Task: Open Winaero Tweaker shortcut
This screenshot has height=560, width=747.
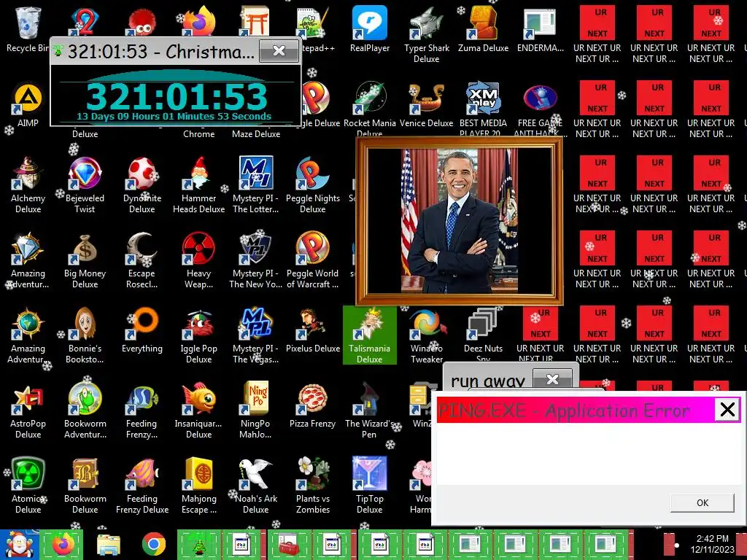Action: (x=426, y=335)
